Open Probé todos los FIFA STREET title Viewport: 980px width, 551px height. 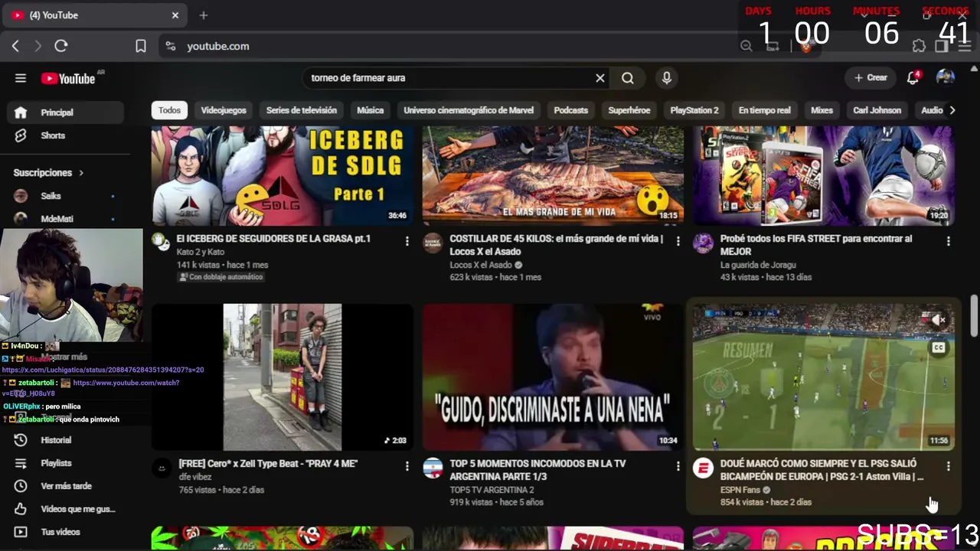pos(816,245)
